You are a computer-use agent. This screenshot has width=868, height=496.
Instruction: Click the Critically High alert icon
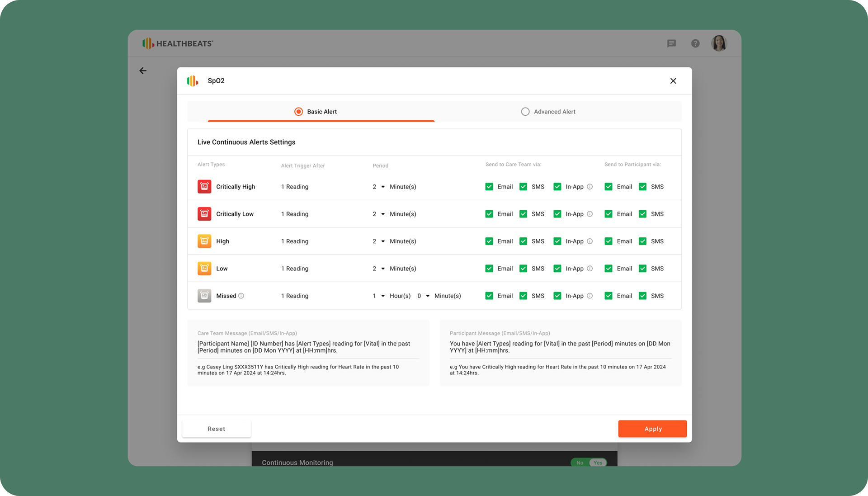tap(204, 187)
